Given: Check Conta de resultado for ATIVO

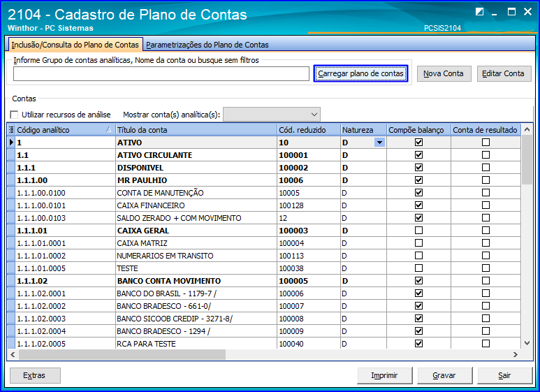Looking at the screenshot, I should [486, 143].
